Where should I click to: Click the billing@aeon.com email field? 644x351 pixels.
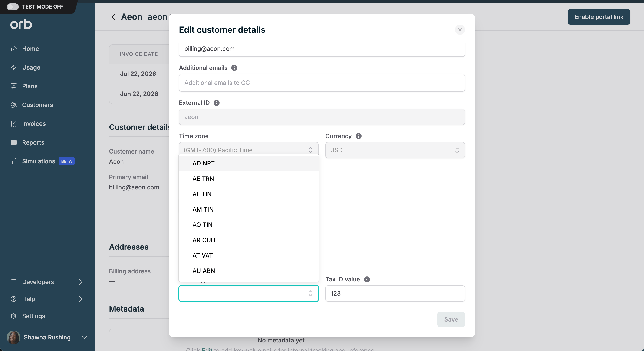(x=322, y=49)
